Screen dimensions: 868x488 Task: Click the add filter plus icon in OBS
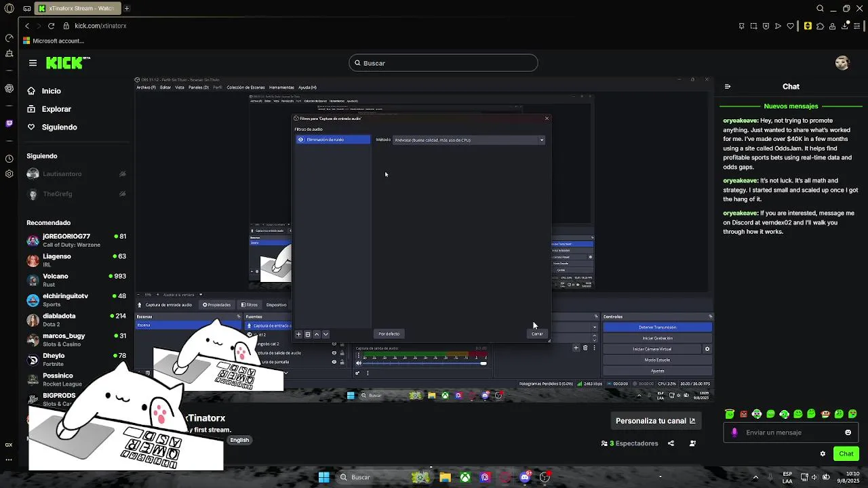[298, 334]
